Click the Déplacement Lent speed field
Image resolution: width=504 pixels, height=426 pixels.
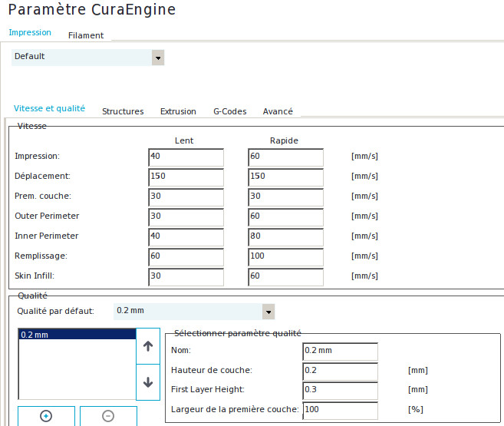pos(186,177)
